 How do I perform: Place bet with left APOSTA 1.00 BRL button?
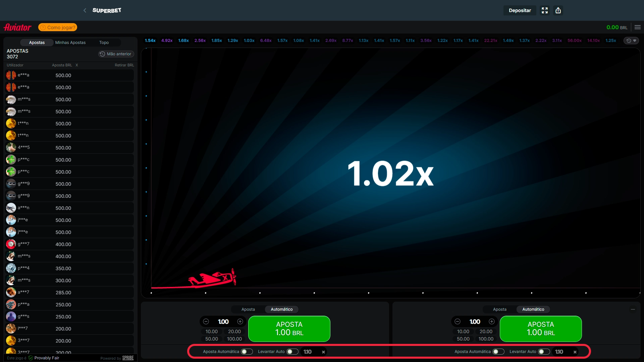point(289,329)
